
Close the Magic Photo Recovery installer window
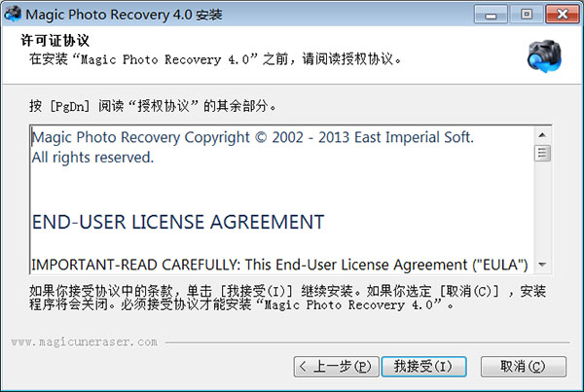point(563,15)
